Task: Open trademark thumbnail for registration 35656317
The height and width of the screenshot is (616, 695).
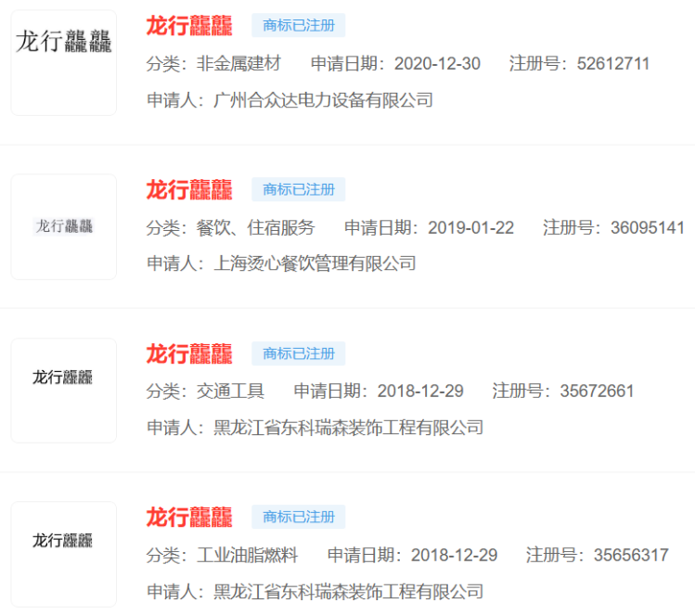Action: [x=64, y=554]
